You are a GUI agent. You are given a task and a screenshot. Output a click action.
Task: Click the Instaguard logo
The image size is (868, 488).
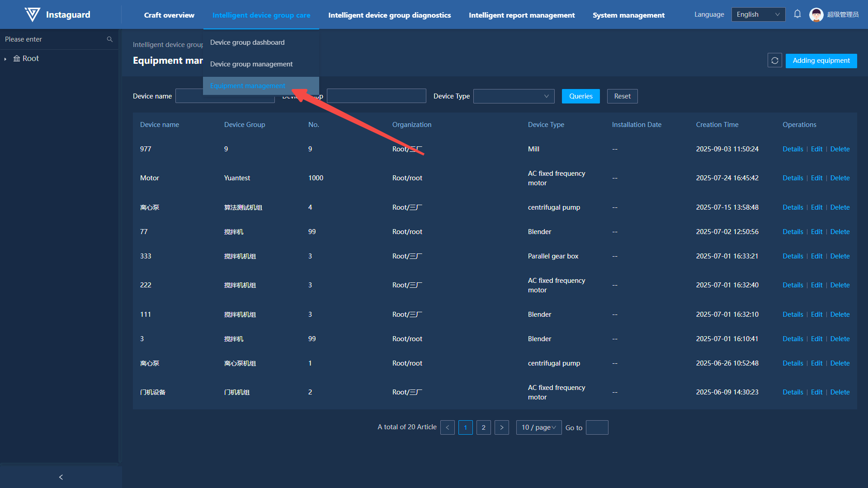32,14
